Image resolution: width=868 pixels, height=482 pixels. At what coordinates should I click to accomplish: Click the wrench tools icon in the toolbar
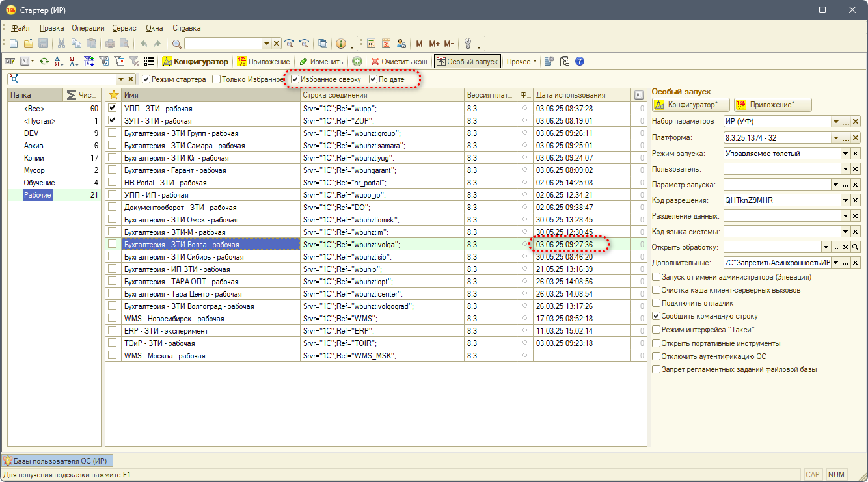[x=468, y=44]
